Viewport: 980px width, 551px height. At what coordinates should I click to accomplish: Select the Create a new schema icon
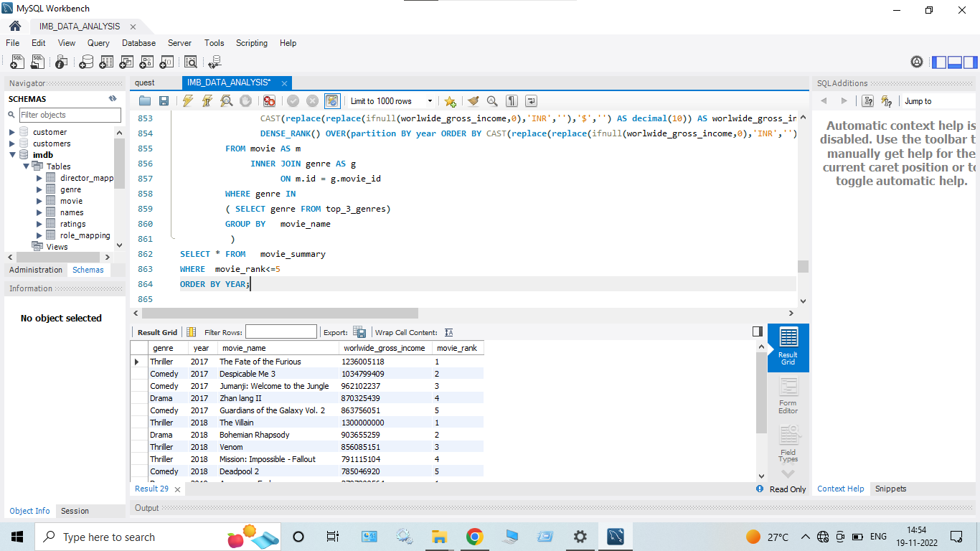pos(85,62)
